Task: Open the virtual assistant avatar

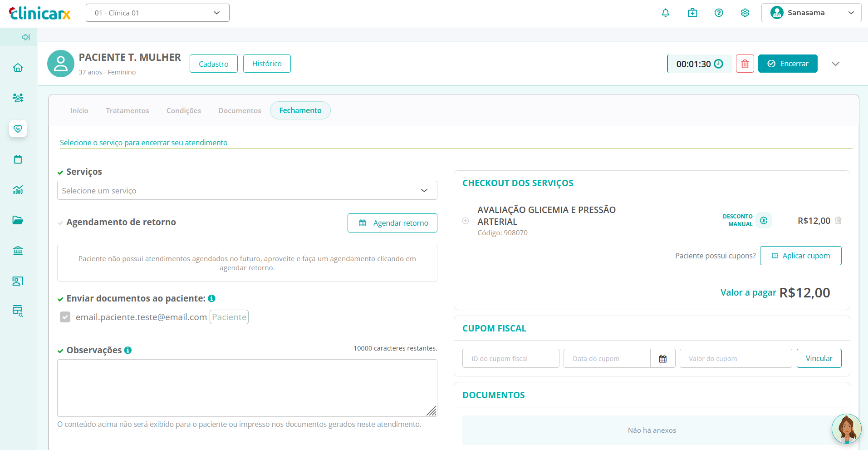Action: (846, 429)
